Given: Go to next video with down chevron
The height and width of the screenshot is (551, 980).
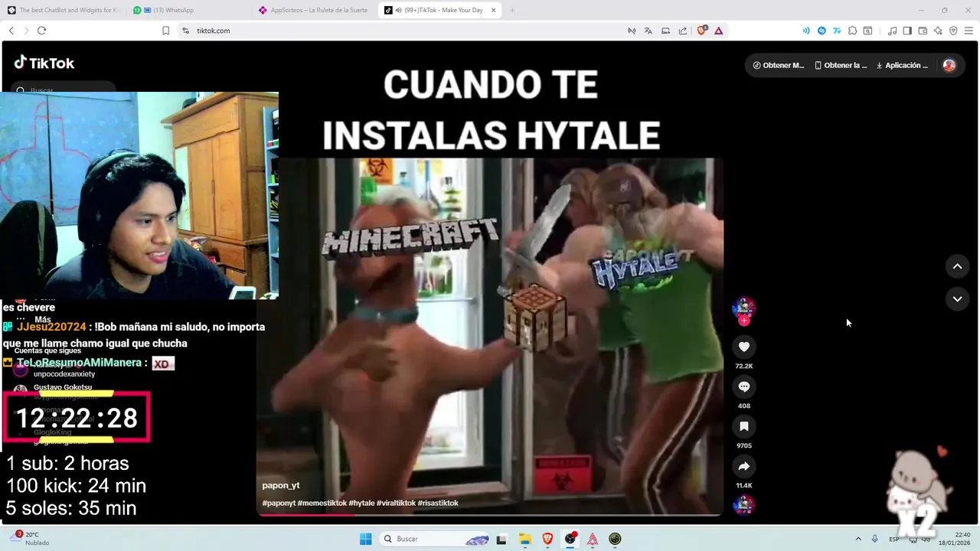Looking at the screenshot, I should [x=957, y=298].
